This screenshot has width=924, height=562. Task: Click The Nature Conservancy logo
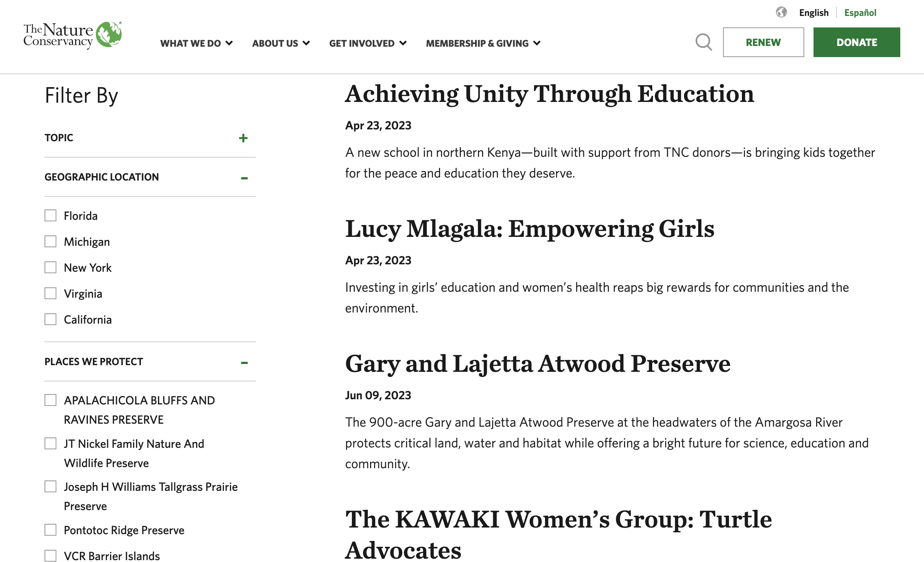point(72,35)
